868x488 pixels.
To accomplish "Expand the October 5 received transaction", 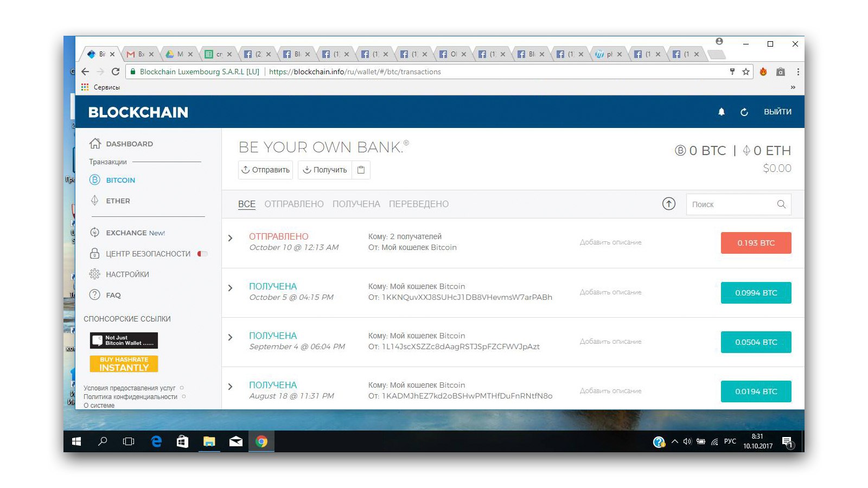I will [x=231, y=288].
